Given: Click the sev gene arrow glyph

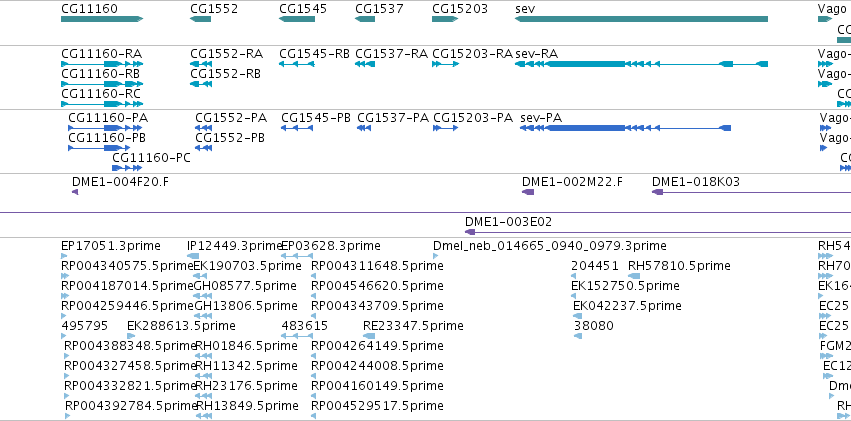Looking at the screenshot, I should tap(641, 19).
